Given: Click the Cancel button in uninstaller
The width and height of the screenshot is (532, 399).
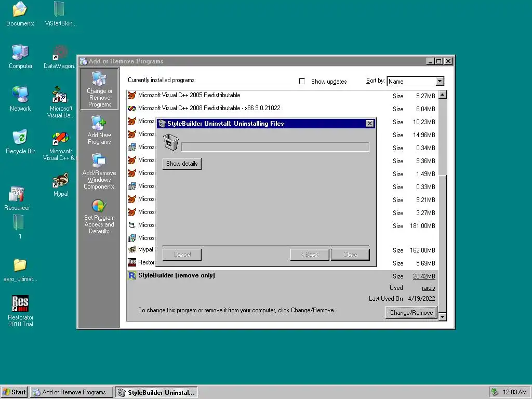Looking at the screenshot, I should (182, 255).
